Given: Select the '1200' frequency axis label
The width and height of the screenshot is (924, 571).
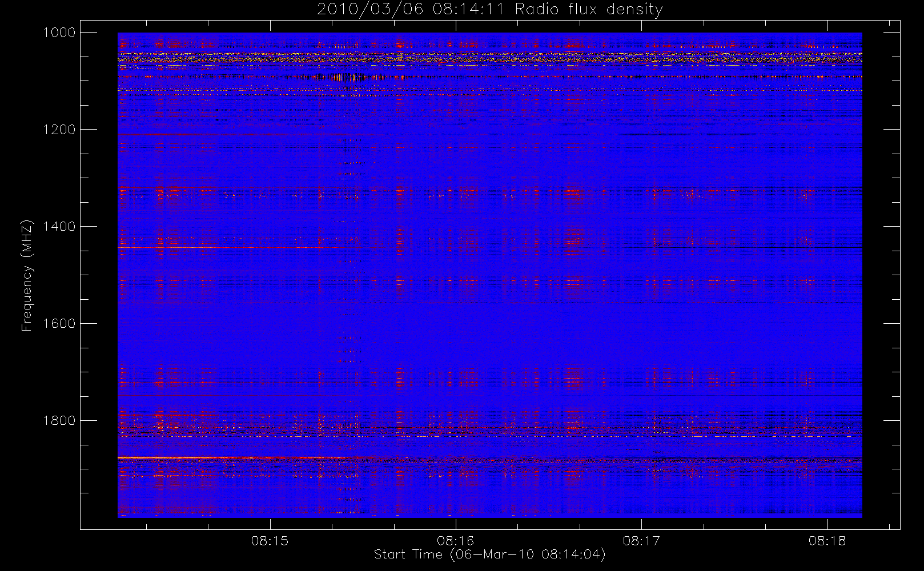Looking at the screenshot, I should (59, 130).
